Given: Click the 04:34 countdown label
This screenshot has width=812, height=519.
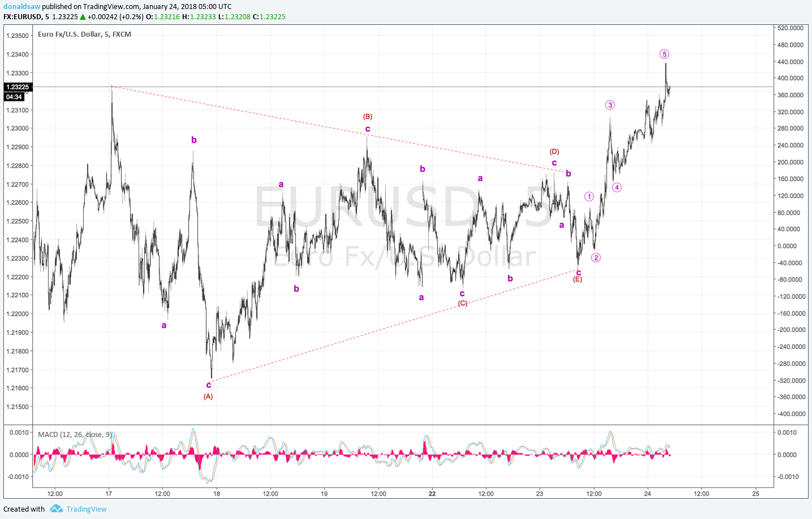Looking at the screenshot, I should tap(14, 97).
